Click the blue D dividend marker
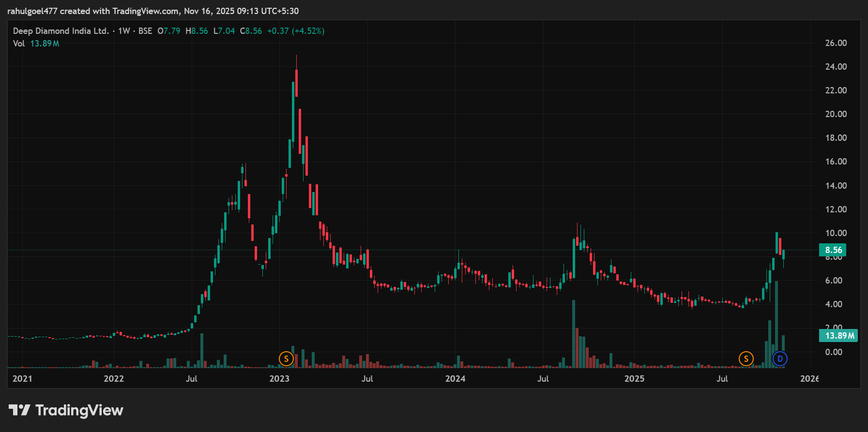 (x=780, y=359)
